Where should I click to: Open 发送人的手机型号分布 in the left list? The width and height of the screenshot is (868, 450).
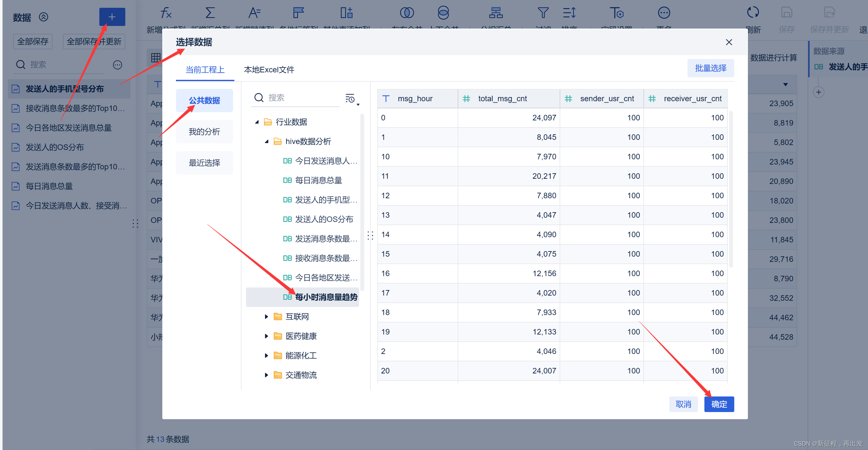69,89
